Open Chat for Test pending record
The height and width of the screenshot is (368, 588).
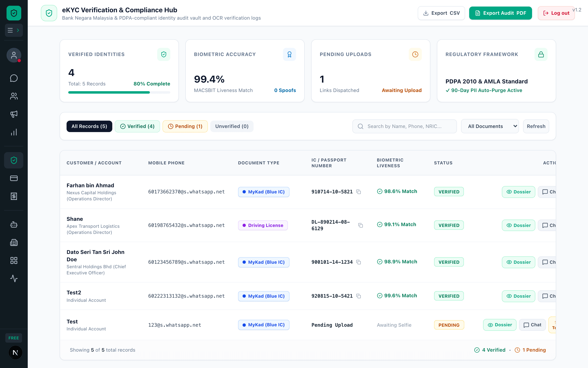pos(532,325)
